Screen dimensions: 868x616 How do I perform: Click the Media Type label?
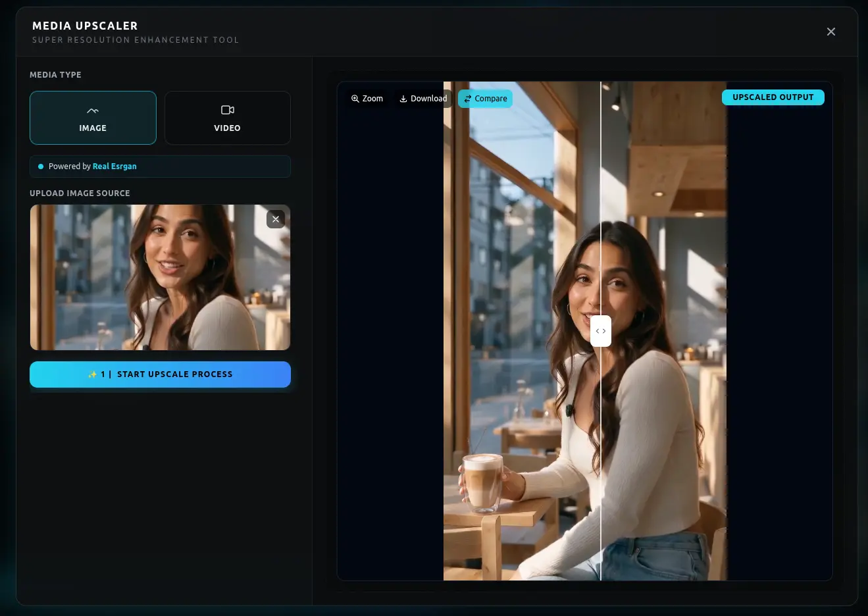(x=55, y=75)
